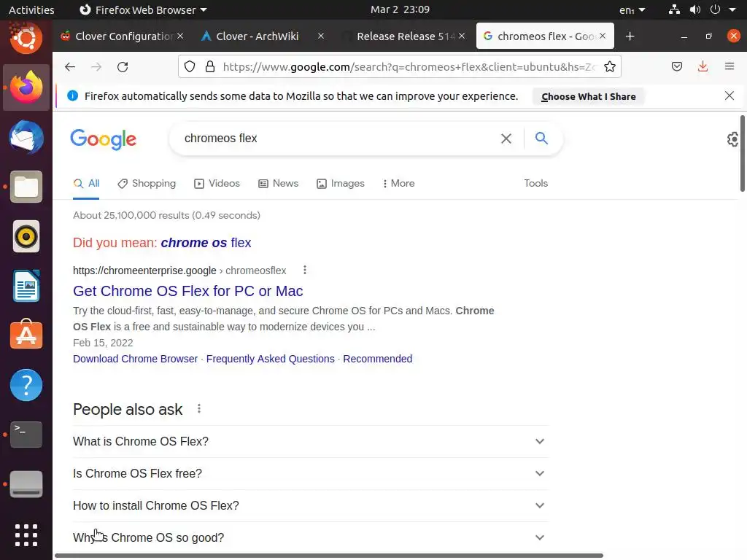Image resolution: width=747 pixels, height=560 pixels.
Task: Show Applications grid in dock
Action: click(26, 535)
